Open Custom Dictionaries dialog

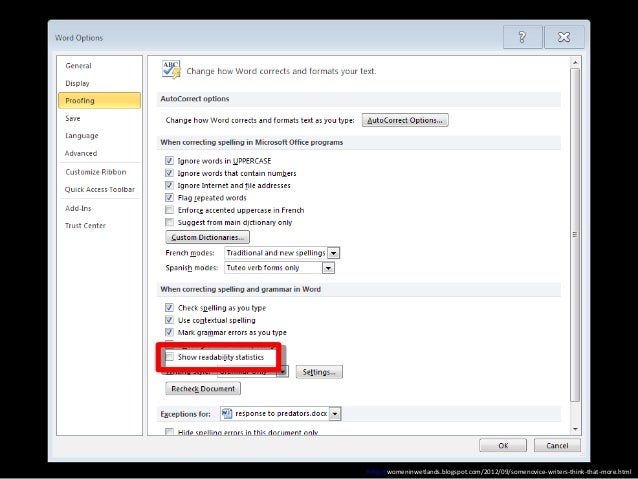coord(208,237)
